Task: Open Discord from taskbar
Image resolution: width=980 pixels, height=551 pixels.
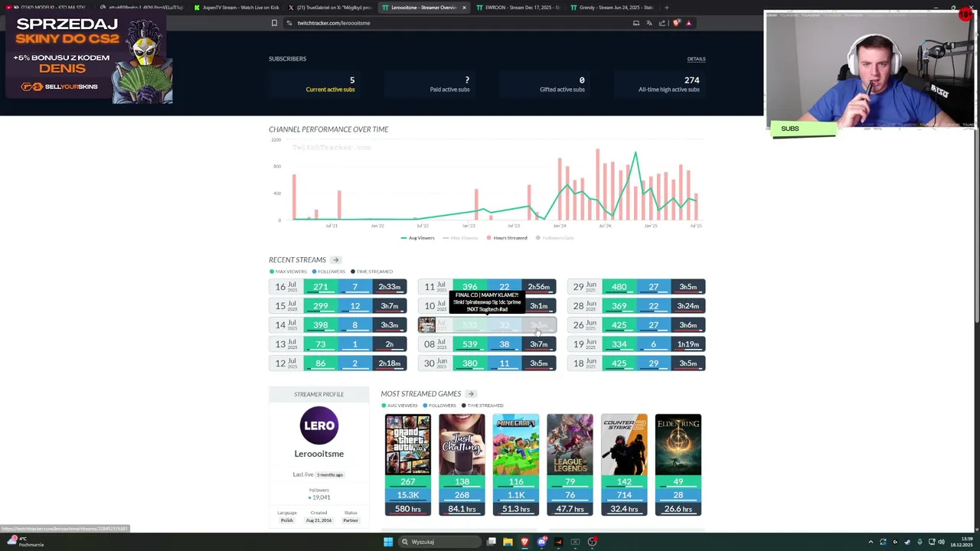Action: 541,542
